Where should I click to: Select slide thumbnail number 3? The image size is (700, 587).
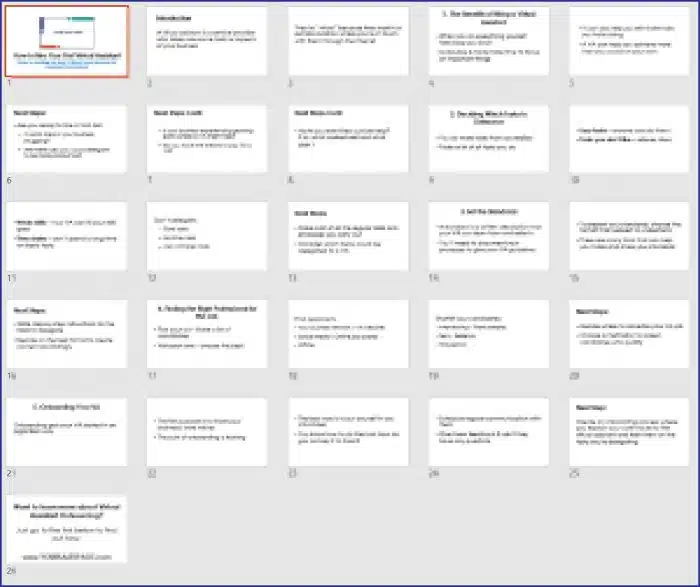[348, 41]
